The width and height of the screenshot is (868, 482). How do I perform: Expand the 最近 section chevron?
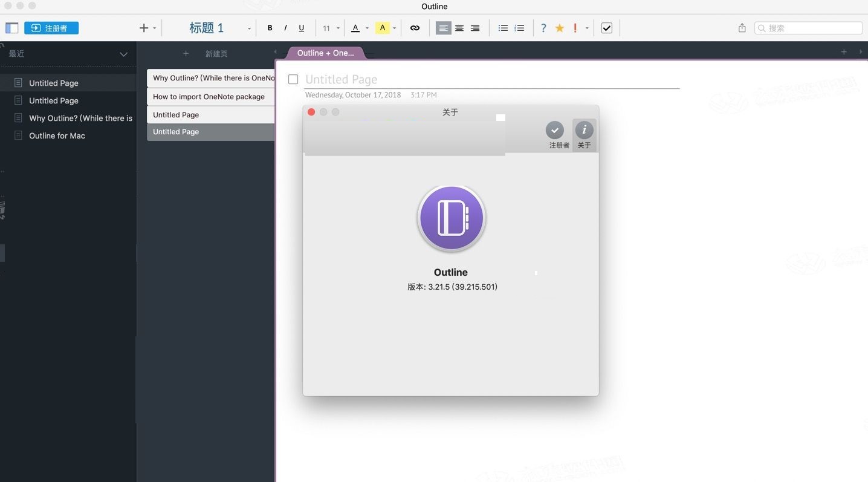point(123,54)
